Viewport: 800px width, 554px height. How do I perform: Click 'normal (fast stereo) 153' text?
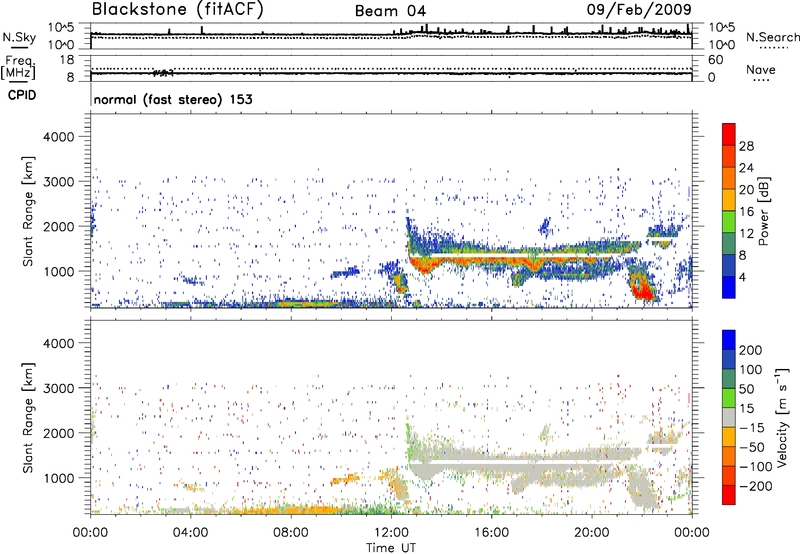(173, 99)
